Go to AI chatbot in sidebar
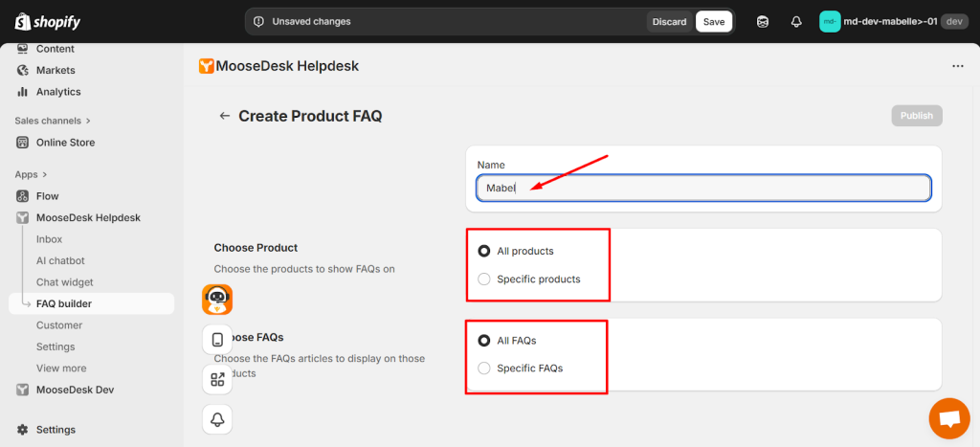 [x=60, y=260]
